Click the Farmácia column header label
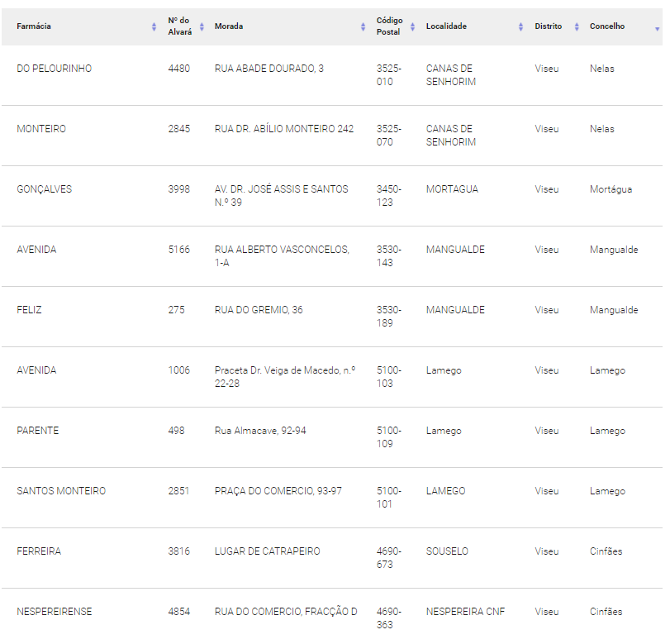Screen dimensions: 670x644 34,26
